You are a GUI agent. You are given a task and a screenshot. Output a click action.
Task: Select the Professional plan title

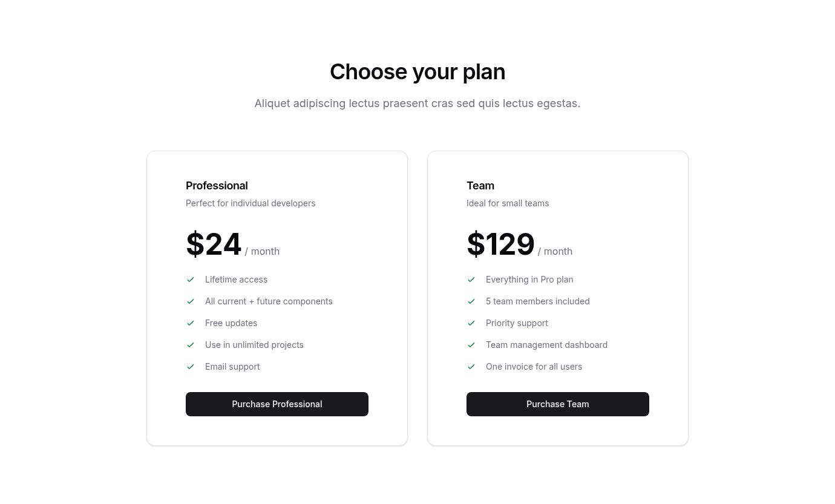pyautogui.click(x=217, y=186)
